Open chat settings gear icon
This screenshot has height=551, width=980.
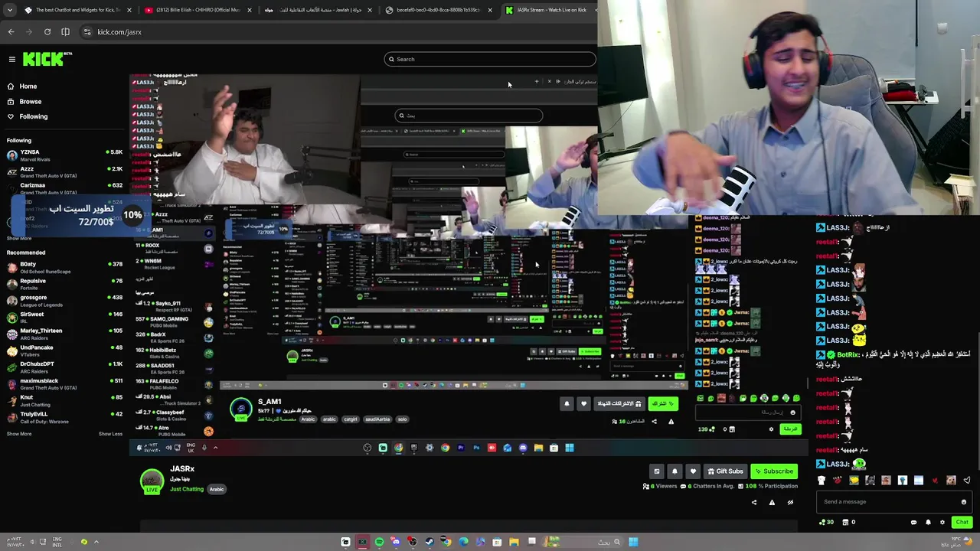click(942, 523)
